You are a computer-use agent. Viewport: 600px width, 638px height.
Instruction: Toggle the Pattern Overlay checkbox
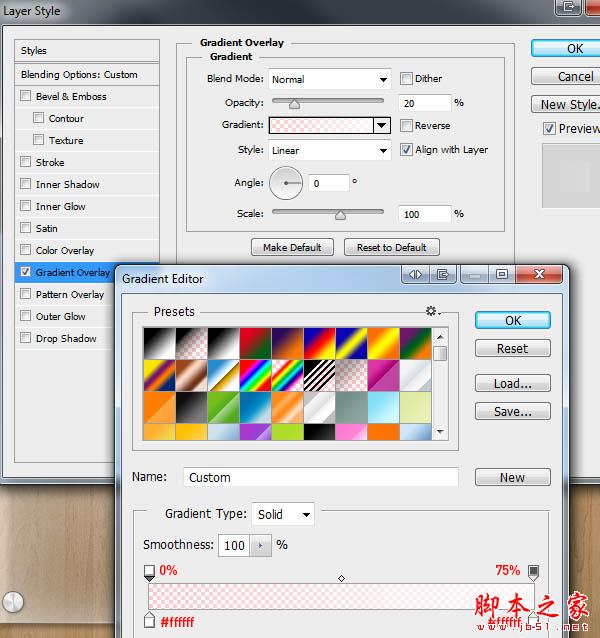coord(25,293)
